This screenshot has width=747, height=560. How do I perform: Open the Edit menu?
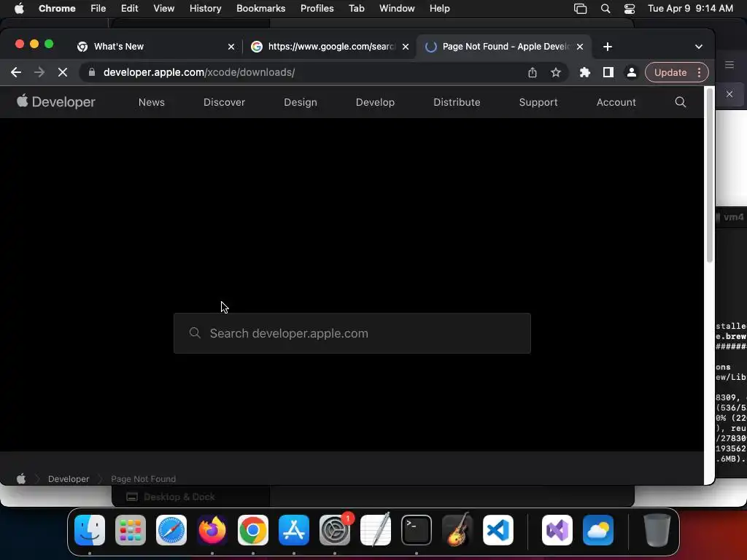click(x=129, y=9)
